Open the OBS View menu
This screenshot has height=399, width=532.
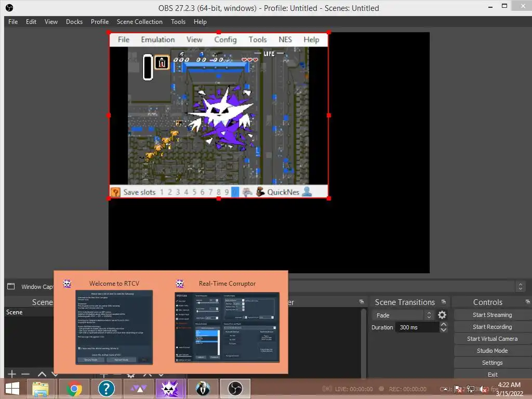[x=51, y=21]
